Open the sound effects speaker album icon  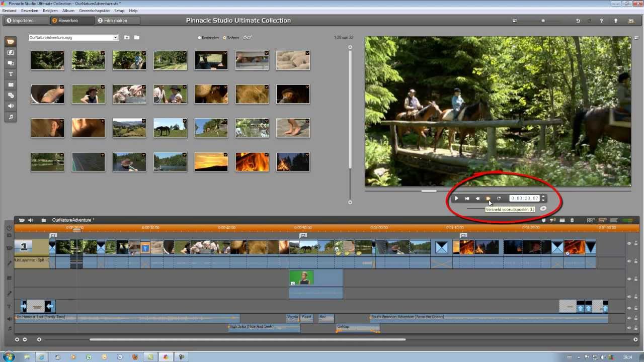coord(11,106)
